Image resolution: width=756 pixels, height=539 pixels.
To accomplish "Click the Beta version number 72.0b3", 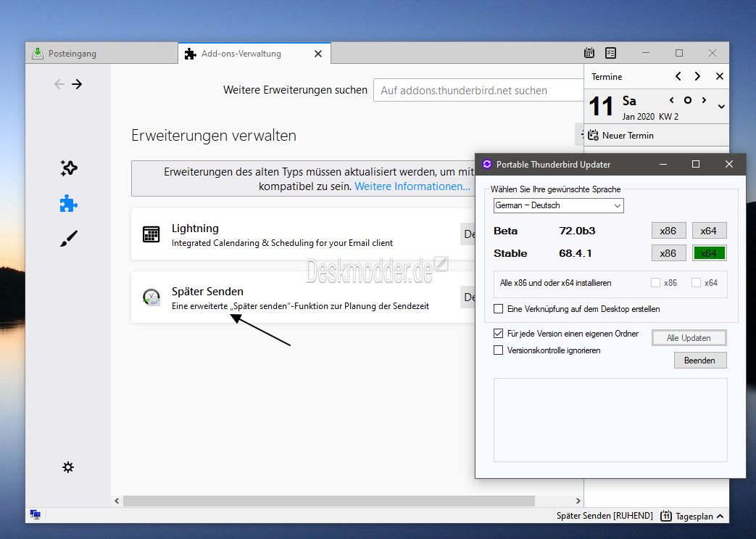I will [x=577, y=231].
